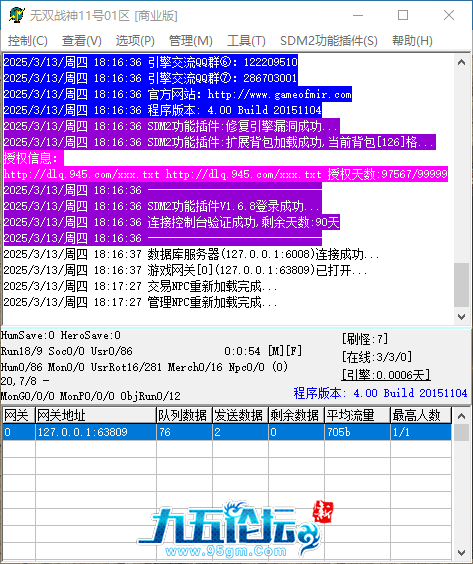This screenshot has height=564, width=473.
Task: Click log panel scroll down arrow
Action: 461,317
